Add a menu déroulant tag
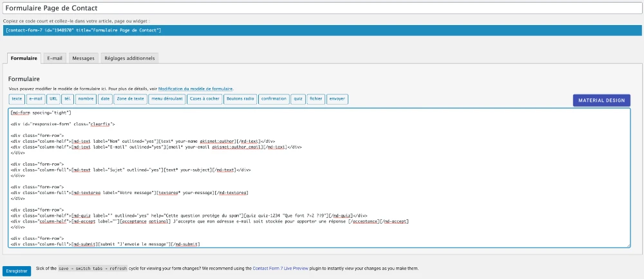Screen dimensions: 644x279 click(167, 99)
